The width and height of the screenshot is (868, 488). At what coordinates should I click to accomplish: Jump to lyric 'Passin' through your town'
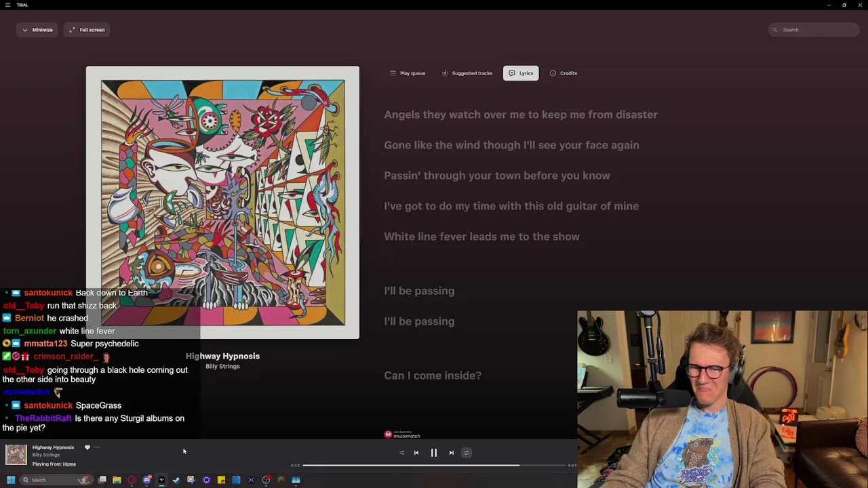[497, 176]
